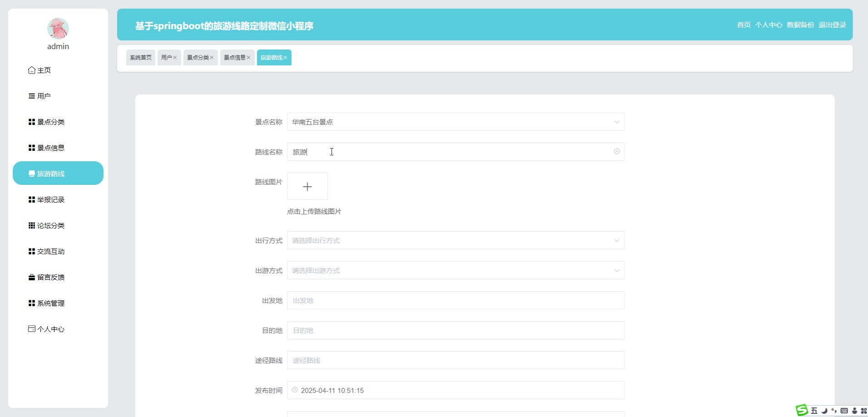Image resolution: width=868 pixels, height=417 pixels.
Task: Click 数据备份 in the header
Action: (800, 25)
